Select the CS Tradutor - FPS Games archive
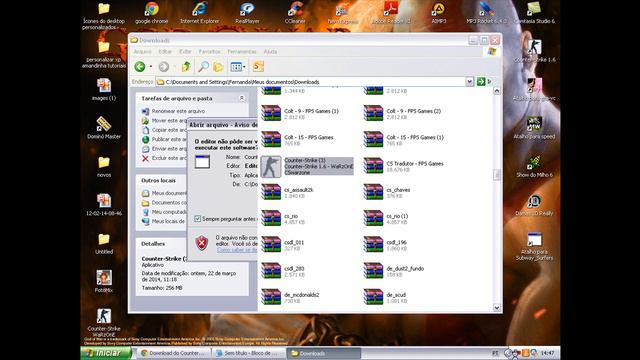The image size is (640, 360). click(x=404, y=166)
